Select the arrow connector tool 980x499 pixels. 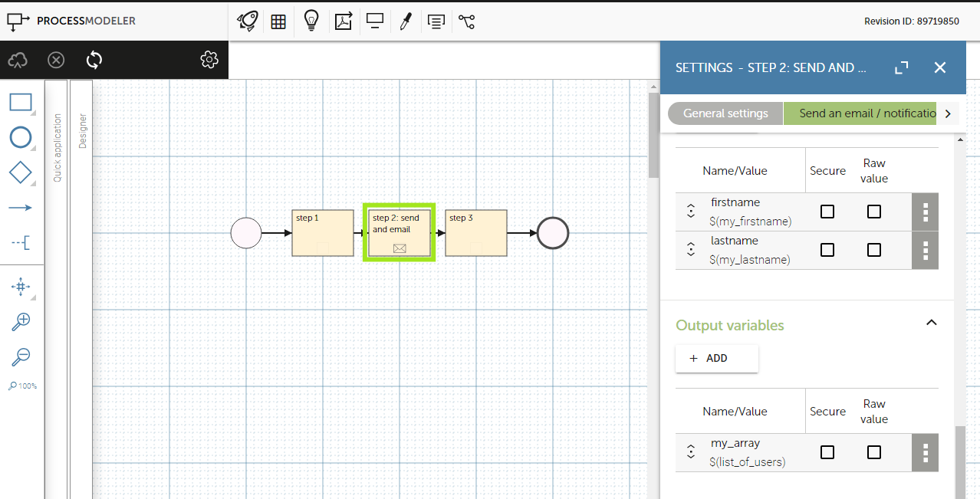pos(21,208)
